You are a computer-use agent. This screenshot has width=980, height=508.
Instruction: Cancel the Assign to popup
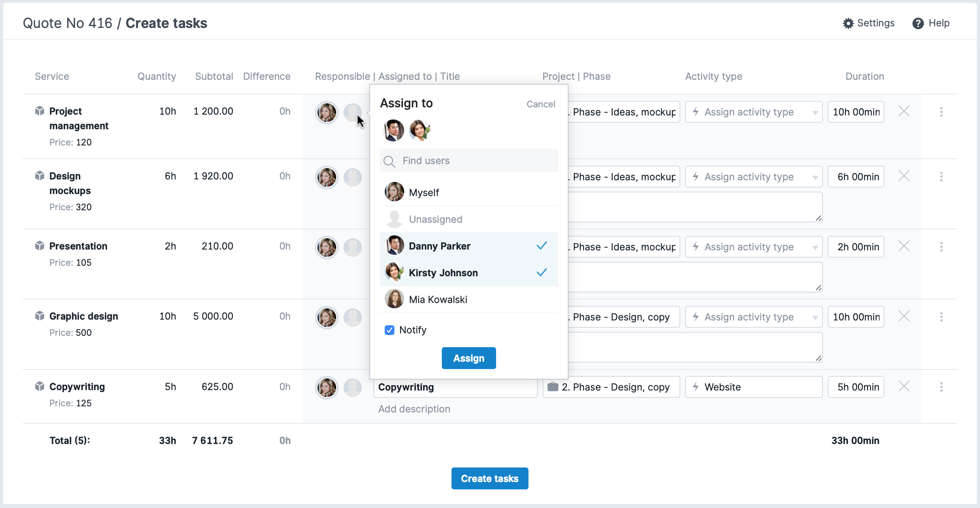coord(541,104)
